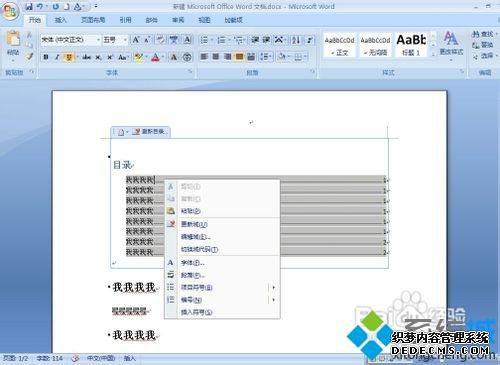Click 中文(中国) language in status bar
This screenshot has width=500, height=365.
(x=101, y=358)
